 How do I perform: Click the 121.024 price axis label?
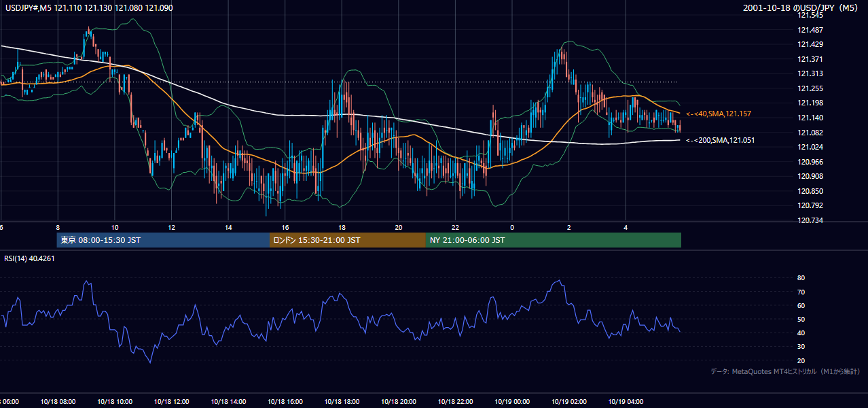click(x=811, y=147)
